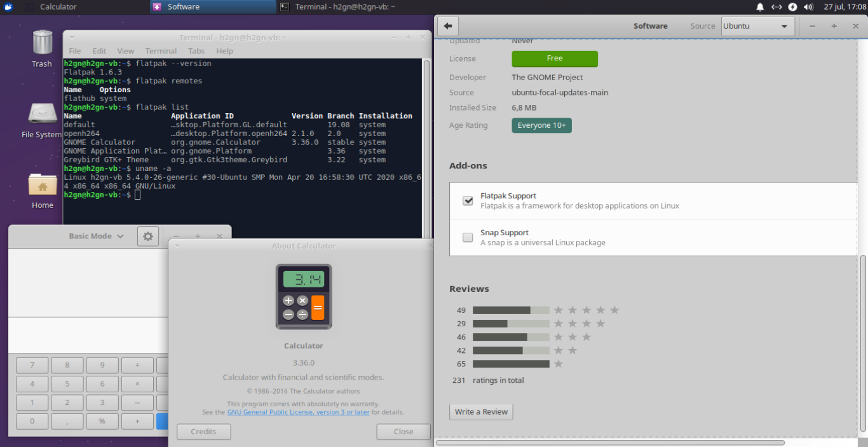Click the network icon in the panel
The image size is (868, 447).
(x=776, y=6)
